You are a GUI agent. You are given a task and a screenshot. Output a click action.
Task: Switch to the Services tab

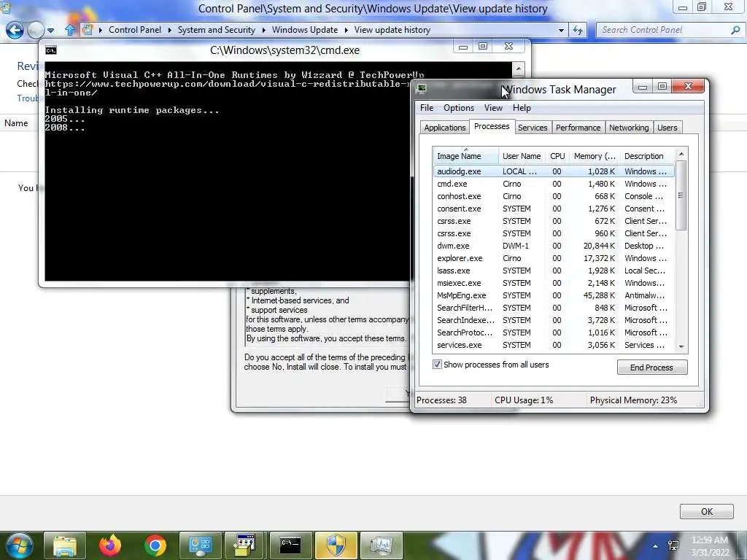point(533,128)
